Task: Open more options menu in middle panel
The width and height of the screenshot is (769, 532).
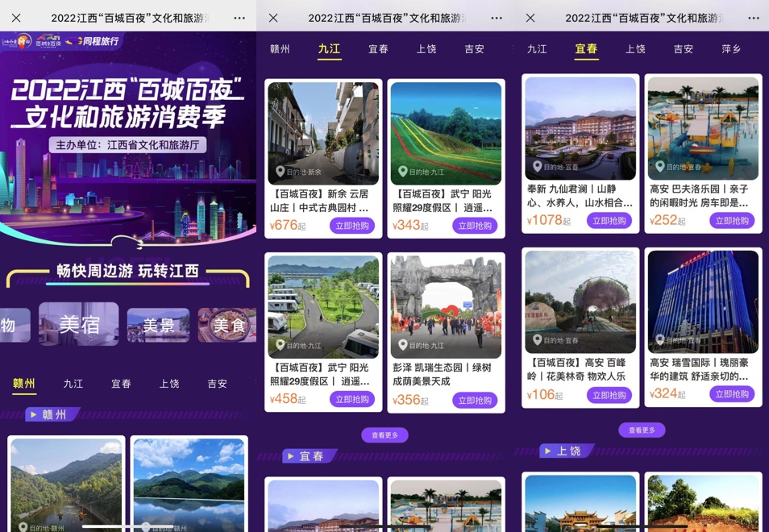Action: pyautogui.click(x=497, y=19)
